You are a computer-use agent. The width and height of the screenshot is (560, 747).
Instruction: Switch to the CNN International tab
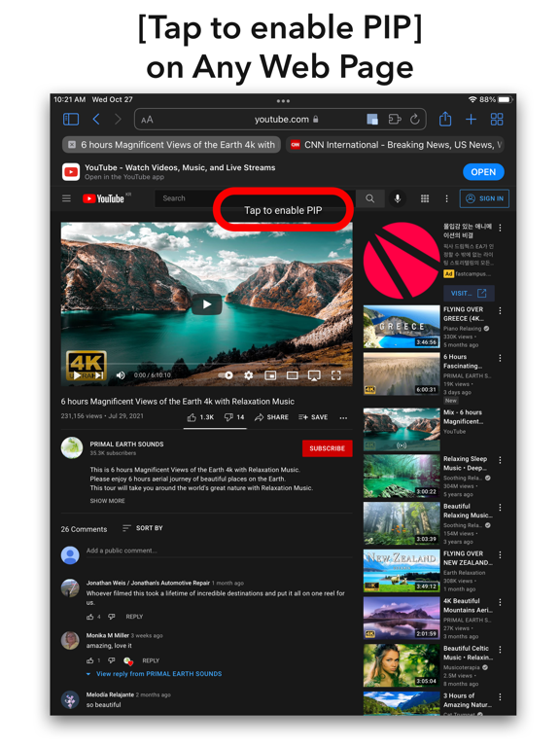tap(395, 144)
